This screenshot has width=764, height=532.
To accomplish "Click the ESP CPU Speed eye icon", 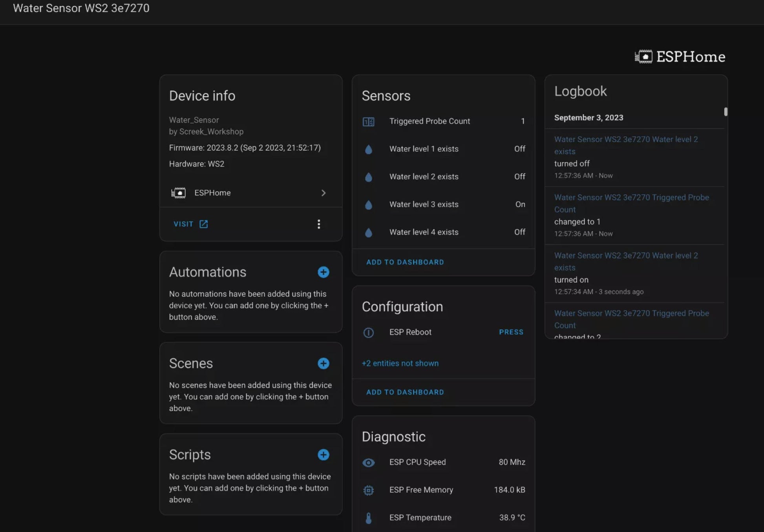I will click(368, 463).
